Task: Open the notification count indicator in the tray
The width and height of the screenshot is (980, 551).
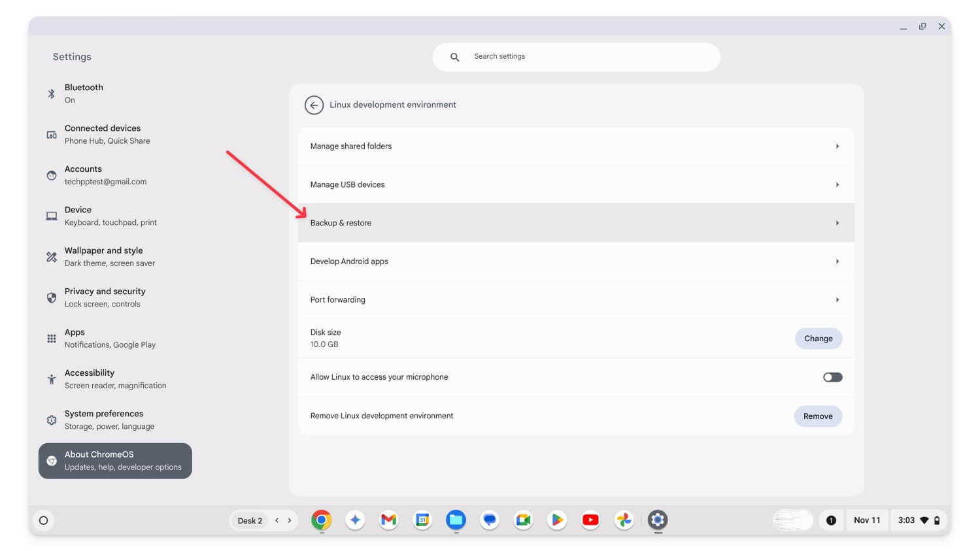Action: (831, 520)
